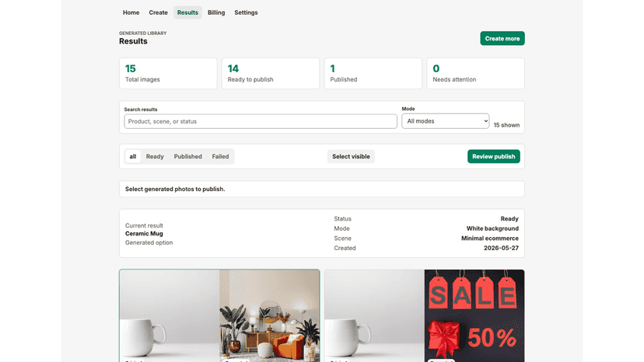This screenshot has width=644, height=362.
Task: Filter results by Published status
Action: coord(187,156)
